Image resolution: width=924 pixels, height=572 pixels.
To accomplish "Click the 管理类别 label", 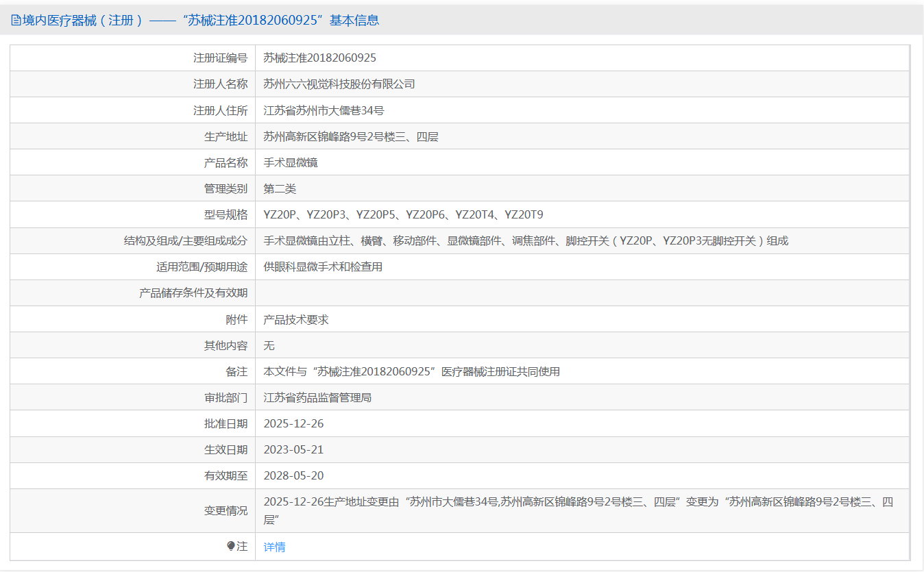I will point(226,188).
